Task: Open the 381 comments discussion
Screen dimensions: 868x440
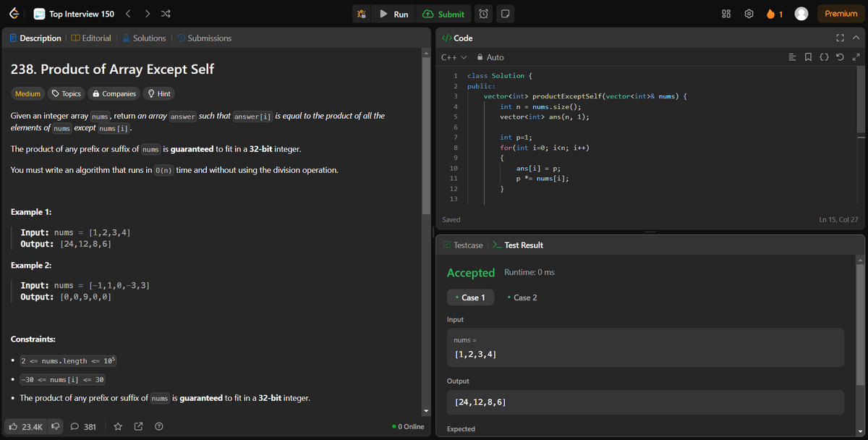Action: [x=83, y=427]
